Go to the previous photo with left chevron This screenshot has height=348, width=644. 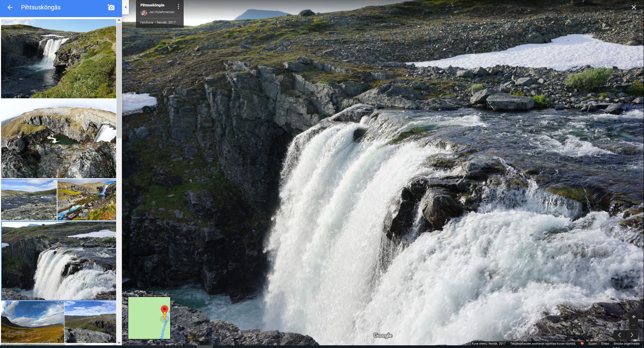619,335
